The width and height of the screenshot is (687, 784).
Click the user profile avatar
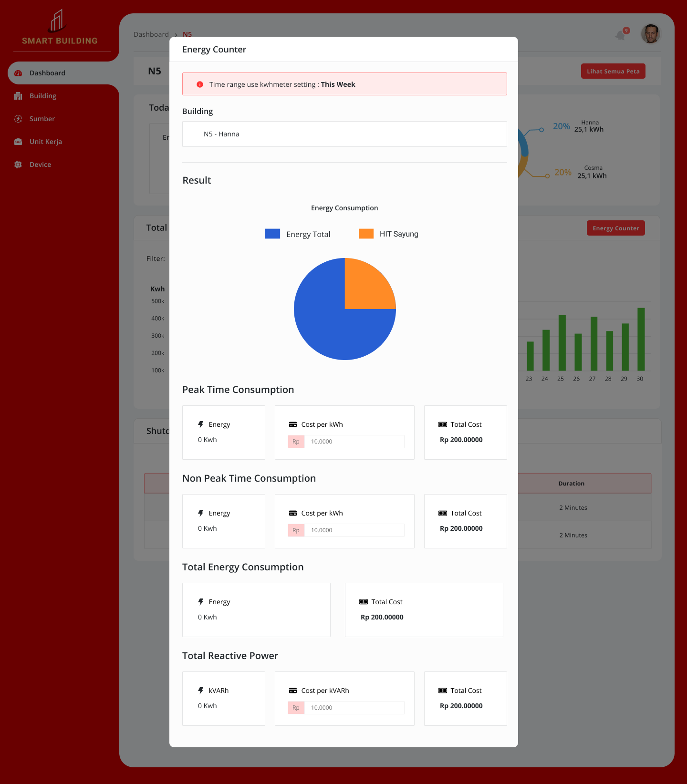[x=650, y=34]
